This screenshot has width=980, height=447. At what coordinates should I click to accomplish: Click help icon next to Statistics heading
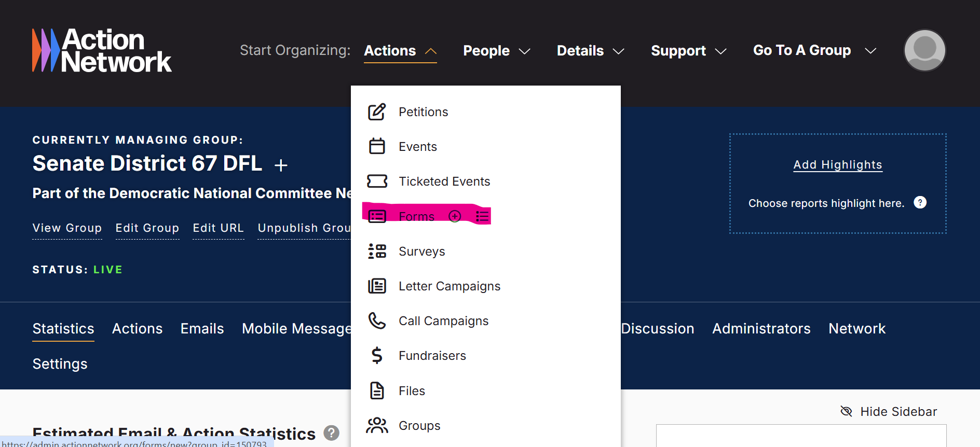331,432
